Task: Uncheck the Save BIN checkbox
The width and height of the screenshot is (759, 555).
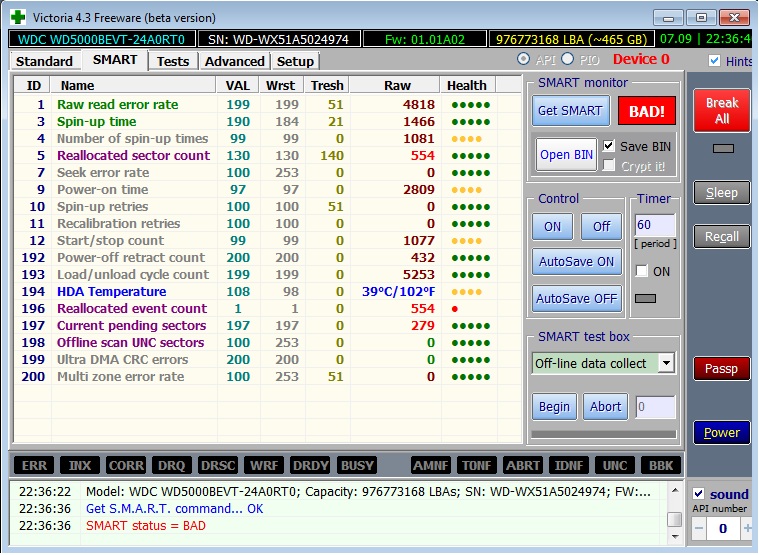Action: [609, 146]
